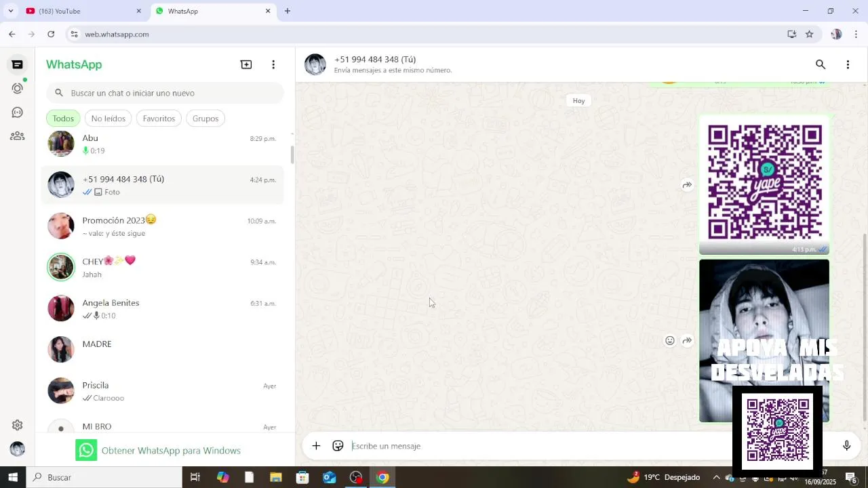
Task: Open the MADRE chat
Action: (x=163, y=350)
